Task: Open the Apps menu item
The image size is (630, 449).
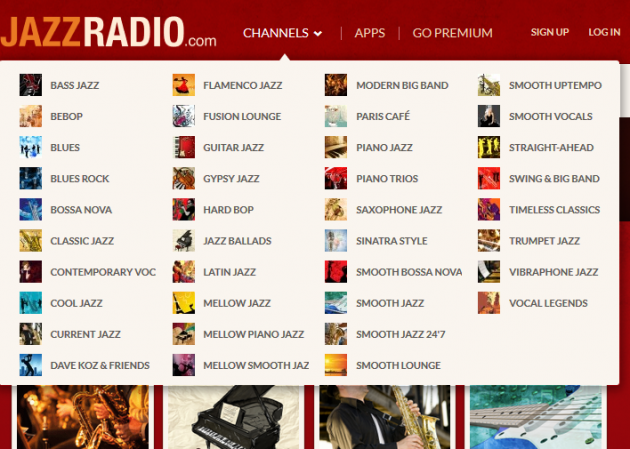Action: 369,33
